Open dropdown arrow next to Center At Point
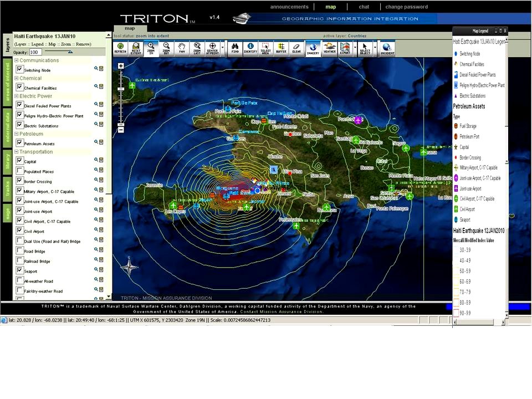 tap(223, 48)
